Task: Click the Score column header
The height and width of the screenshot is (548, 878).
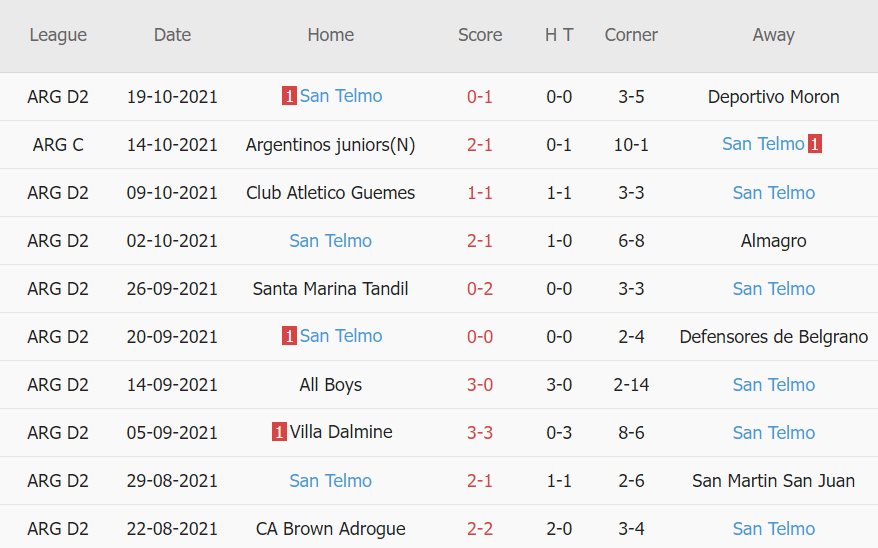Action: point(480,35)
